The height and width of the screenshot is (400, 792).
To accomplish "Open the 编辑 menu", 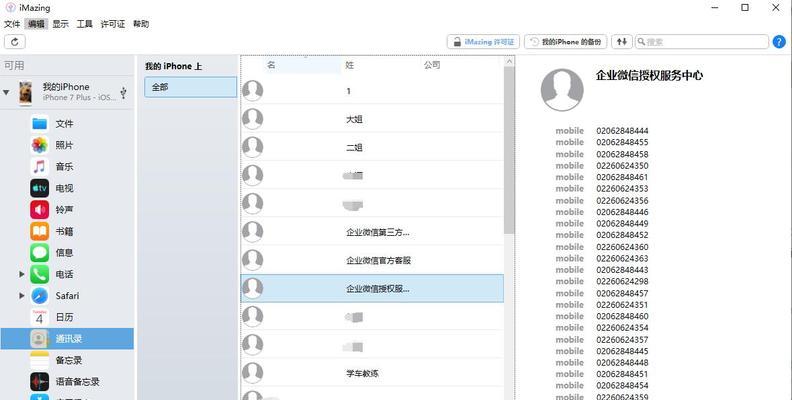I will point(36,24).
